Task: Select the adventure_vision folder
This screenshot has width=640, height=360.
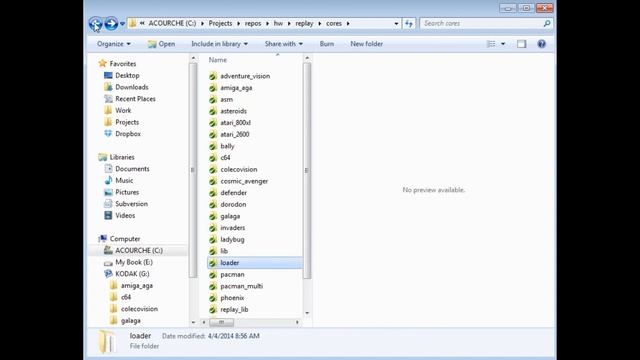Action: [x=245, y=76]
